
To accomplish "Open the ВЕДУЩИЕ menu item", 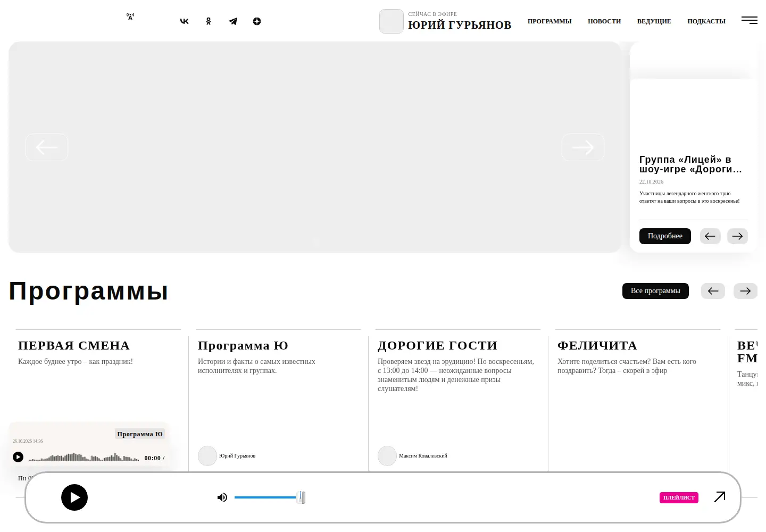I will tap(654, 21).
